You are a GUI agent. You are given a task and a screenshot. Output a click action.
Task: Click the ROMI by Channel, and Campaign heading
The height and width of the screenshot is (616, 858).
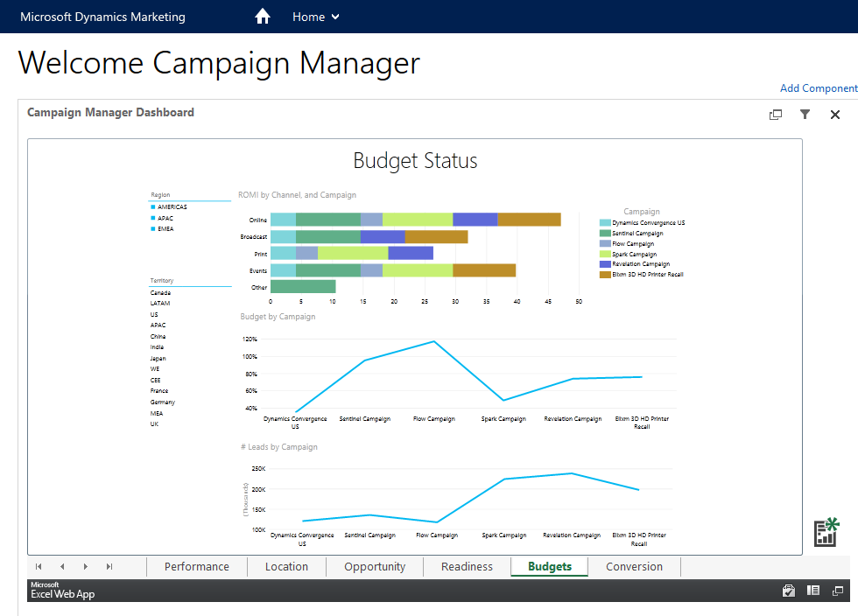click(297, 195)
